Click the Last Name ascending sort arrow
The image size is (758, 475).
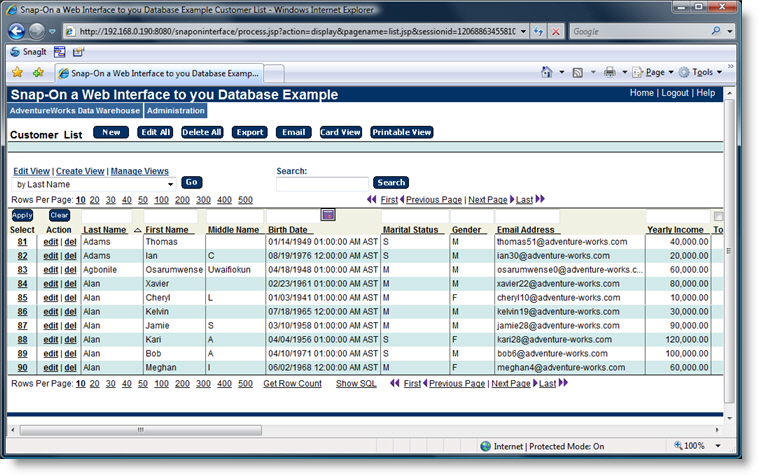137,230
